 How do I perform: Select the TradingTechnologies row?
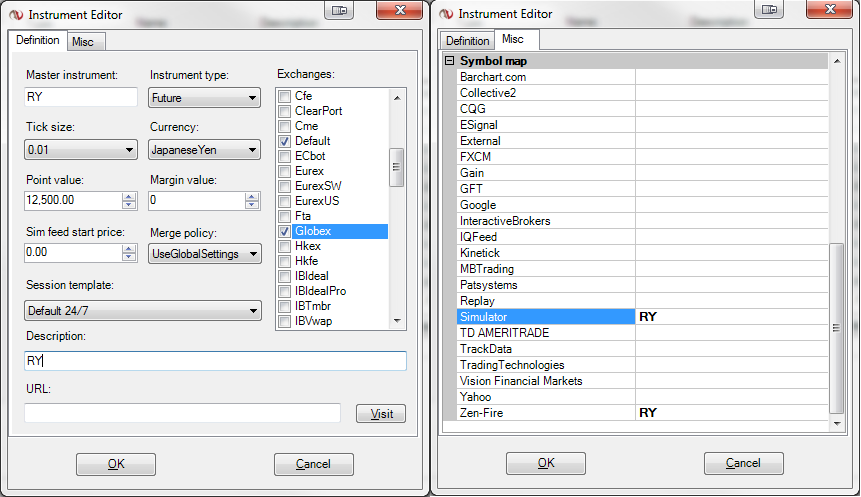tap(642, 365)
